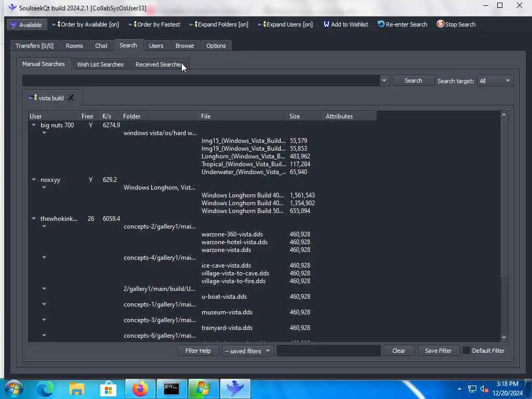The image size is (532, 399).
Task: Switch to Wish List Searches tab
Action: click(100, 64)
